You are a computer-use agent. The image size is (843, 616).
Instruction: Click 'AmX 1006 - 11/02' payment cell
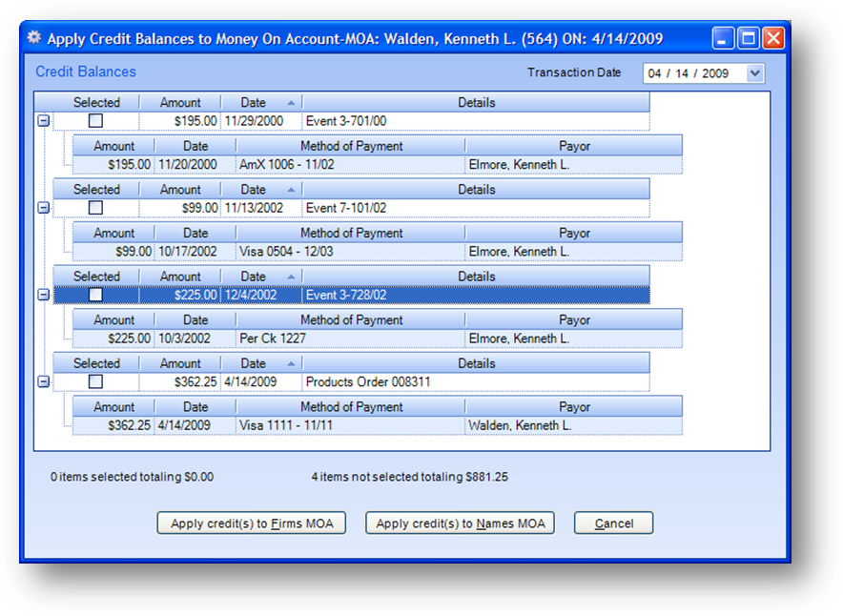tap(351, 164)
